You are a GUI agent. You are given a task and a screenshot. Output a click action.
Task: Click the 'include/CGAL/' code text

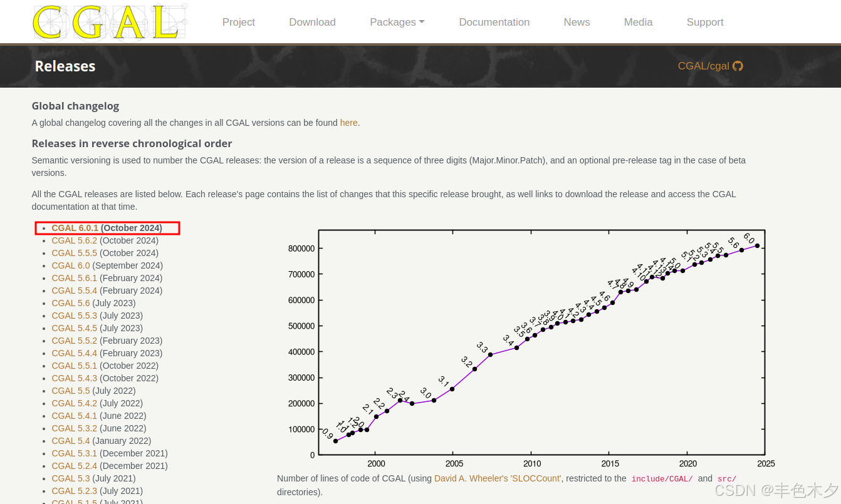[x=662, y=479]
